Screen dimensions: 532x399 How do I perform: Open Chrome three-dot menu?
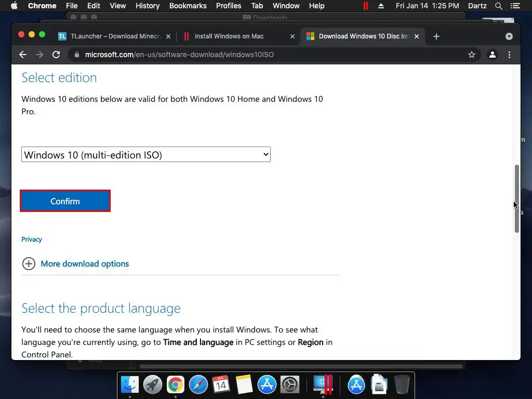pyautogui.click(x=509, y=55)
